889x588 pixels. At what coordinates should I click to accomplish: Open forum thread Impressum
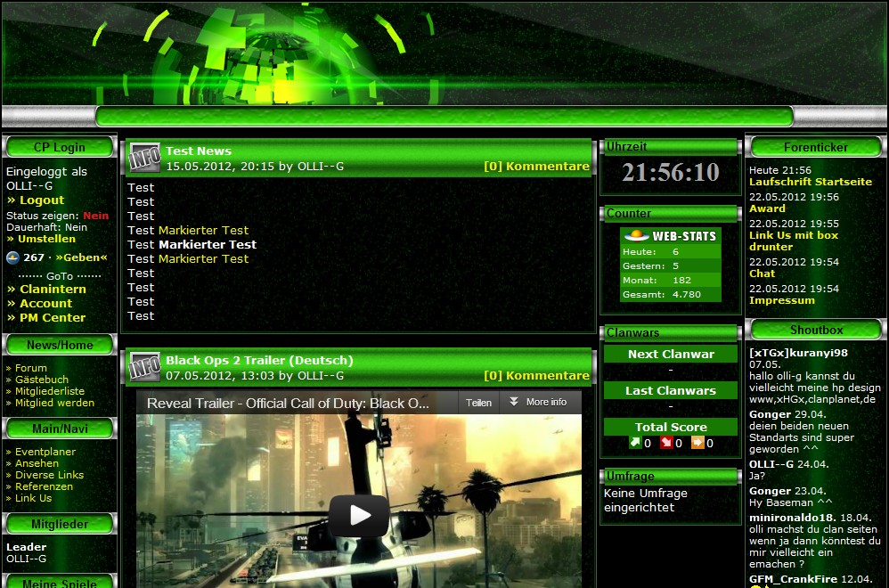[782, 300]
